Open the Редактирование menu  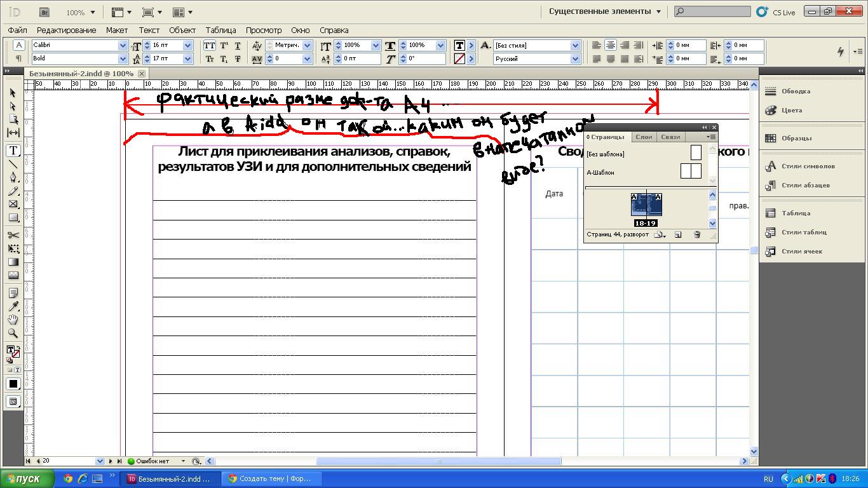click(67, 30)
